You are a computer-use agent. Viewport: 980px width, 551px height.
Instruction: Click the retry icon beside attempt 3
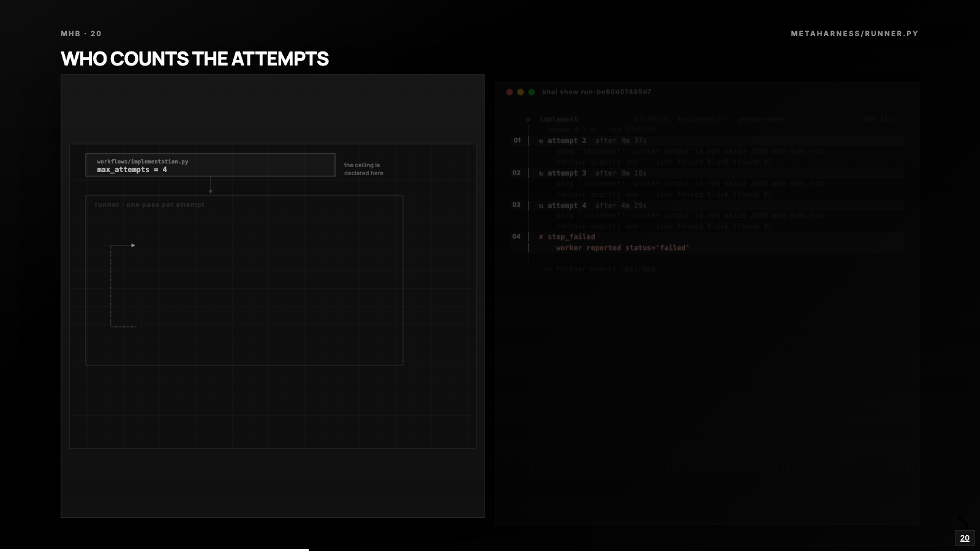click(541, 173)
